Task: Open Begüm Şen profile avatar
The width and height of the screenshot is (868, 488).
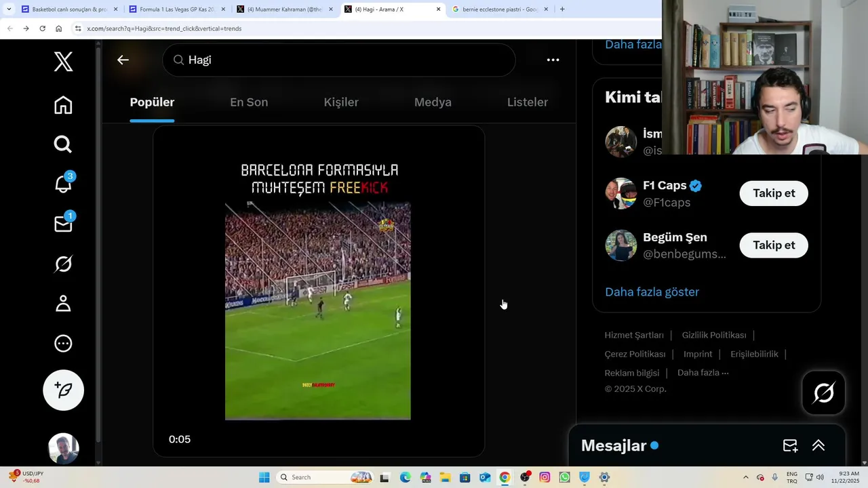Action: pyautogui.click(x=620, y=245)
